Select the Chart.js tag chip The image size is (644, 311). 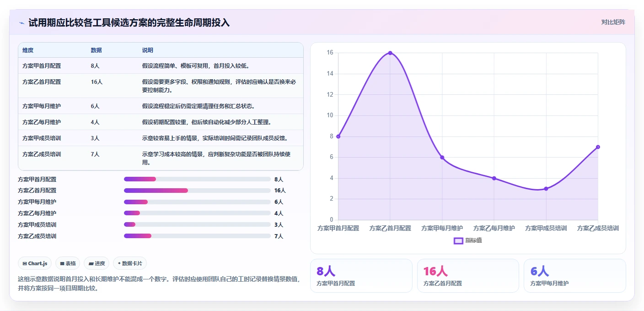35,263
